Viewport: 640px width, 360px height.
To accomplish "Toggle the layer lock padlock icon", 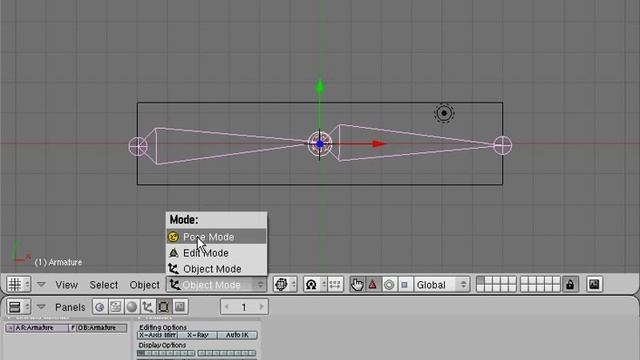I will 570,284.
